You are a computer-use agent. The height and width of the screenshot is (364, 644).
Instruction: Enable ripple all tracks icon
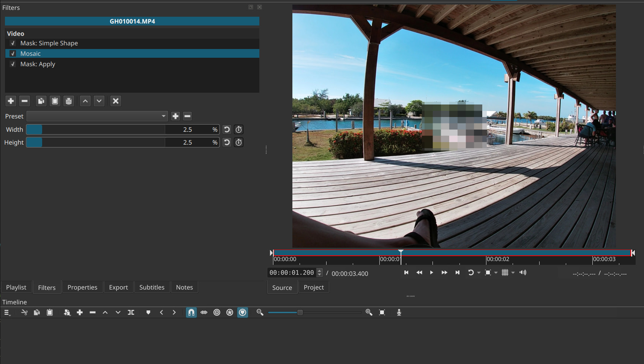point(230,312)
